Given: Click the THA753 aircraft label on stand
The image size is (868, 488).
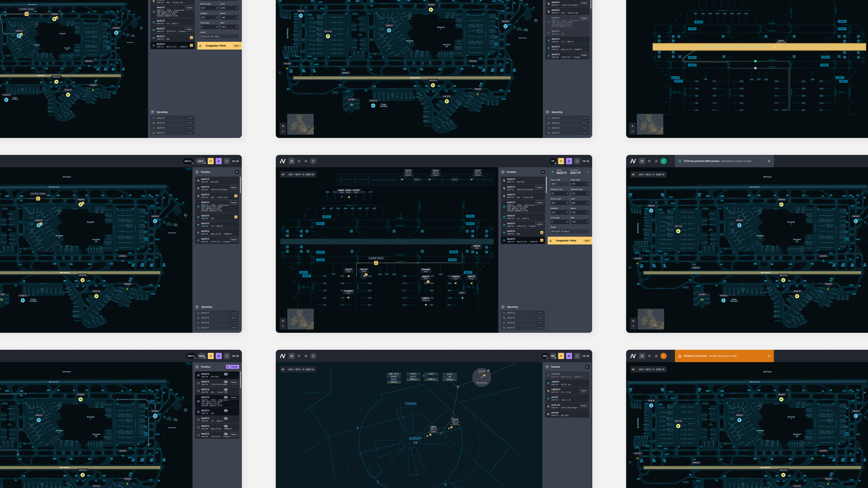Looking at the screenshot, I should (363, 270).
